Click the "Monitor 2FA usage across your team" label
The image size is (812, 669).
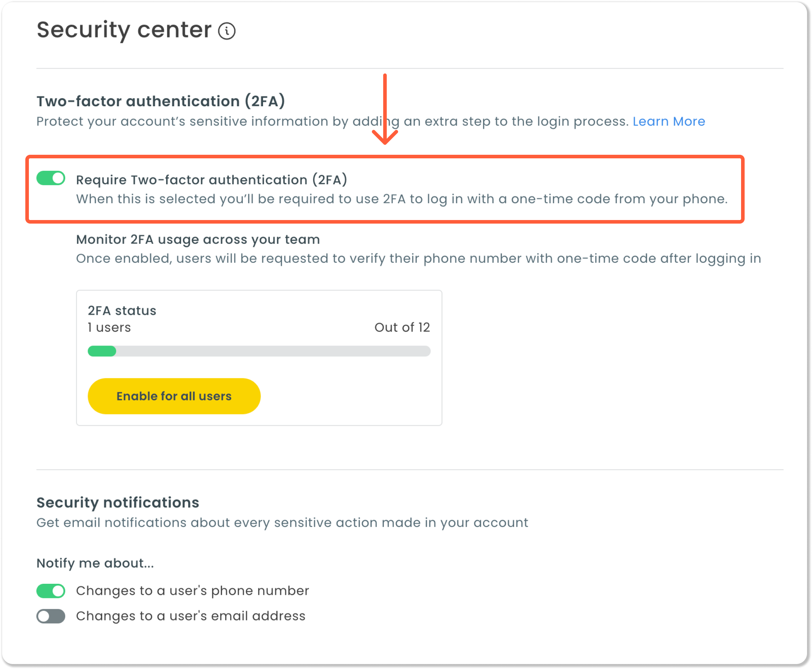click(198, 239)
